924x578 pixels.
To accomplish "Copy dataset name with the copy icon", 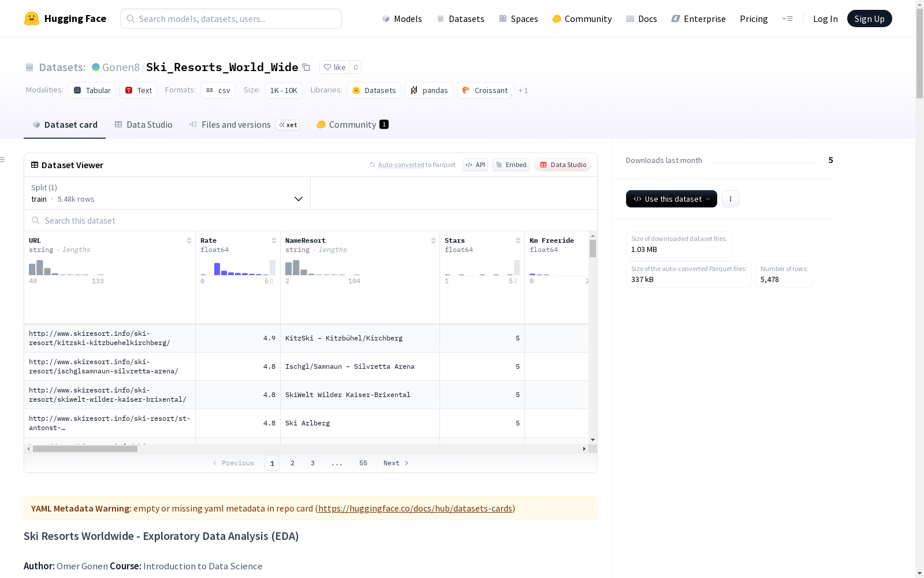I will [x=307, y=67].
